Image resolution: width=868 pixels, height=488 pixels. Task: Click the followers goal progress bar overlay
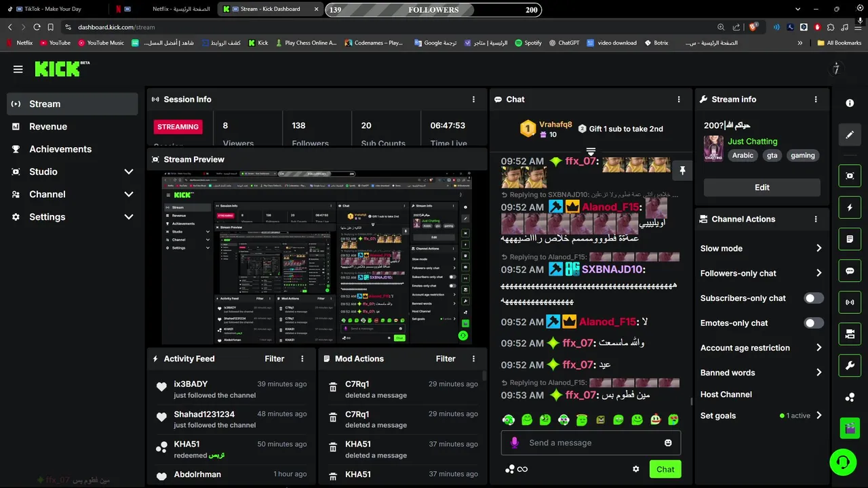pyautogui.click(x=433, y=9)
